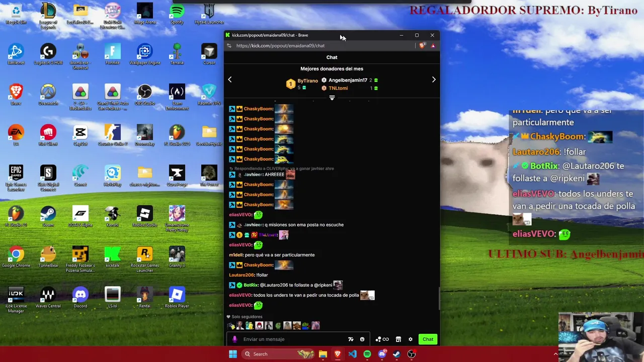Select Counter Strike 2 desktop shortcut
Image resolution: width=644 pixels, height=362 pixels.
113,136
